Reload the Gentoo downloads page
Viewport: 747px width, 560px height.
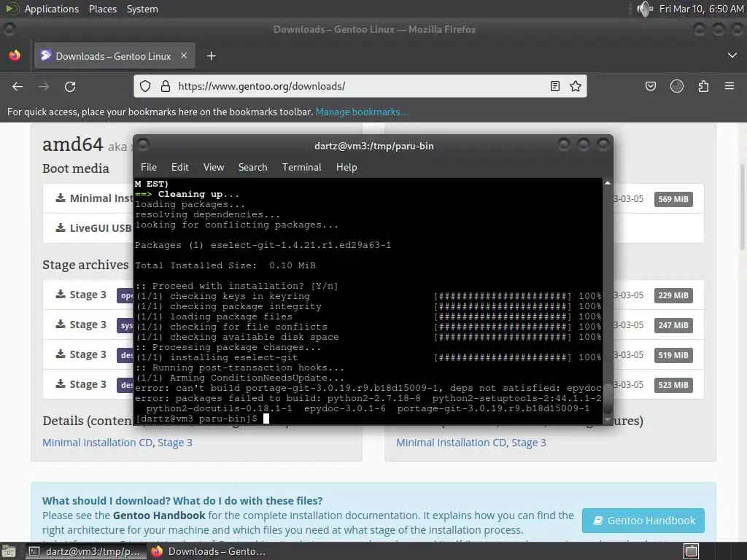click(x=70, y=86)
